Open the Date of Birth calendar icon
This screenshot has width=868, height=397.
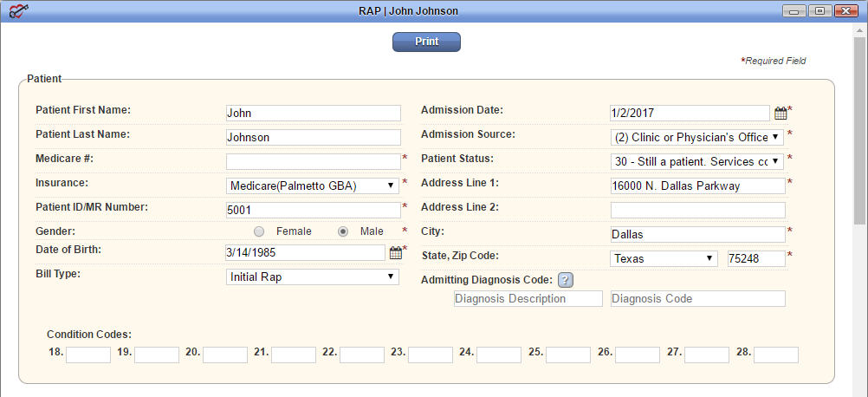click(395, 253)
